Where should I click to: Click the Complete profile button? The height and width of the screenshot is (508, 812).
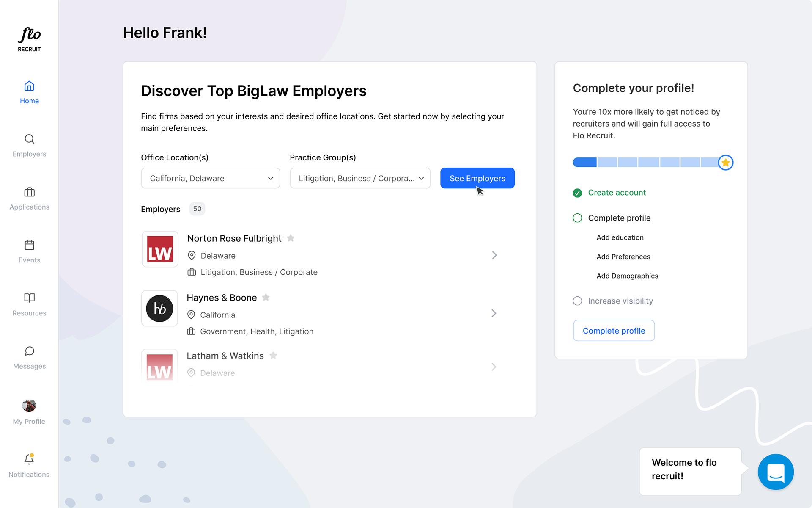(614, 331)
